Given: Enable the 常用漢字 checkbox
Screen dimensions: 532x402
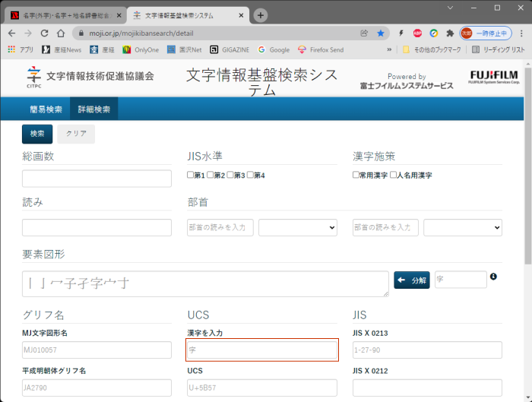Looking at the screenshot, I should 356,175.
